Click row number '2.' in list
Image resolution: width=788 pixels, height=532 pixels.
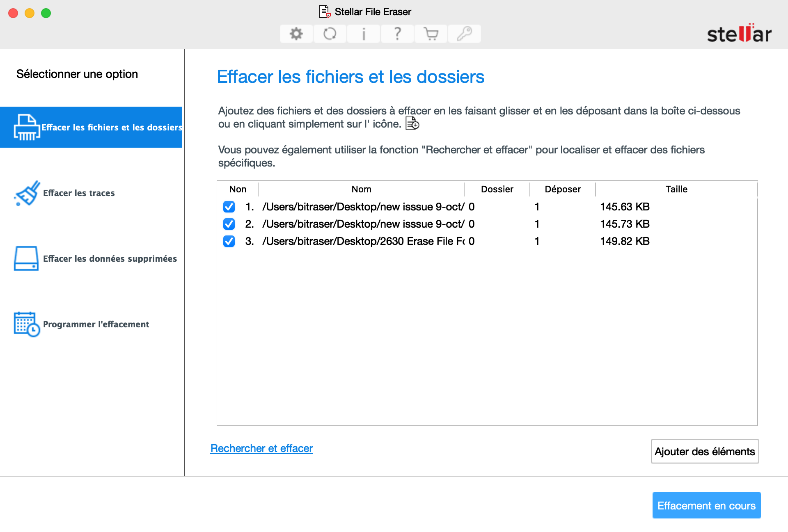coord(250,224)
